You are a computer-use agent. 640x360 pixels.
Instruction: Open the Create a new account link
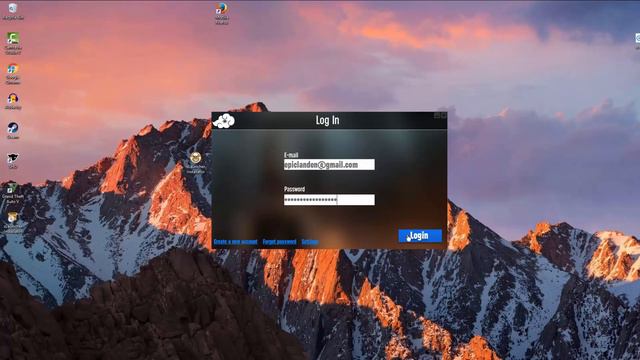click(x=236, y=242)
